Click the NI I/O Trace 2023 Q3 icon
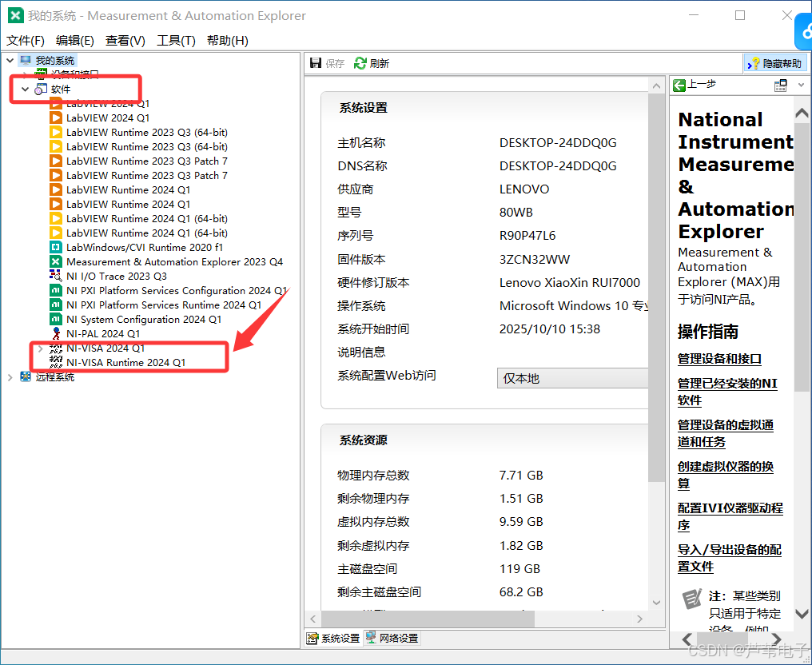The width and height of the screenshot is (812, 665). 56,276
